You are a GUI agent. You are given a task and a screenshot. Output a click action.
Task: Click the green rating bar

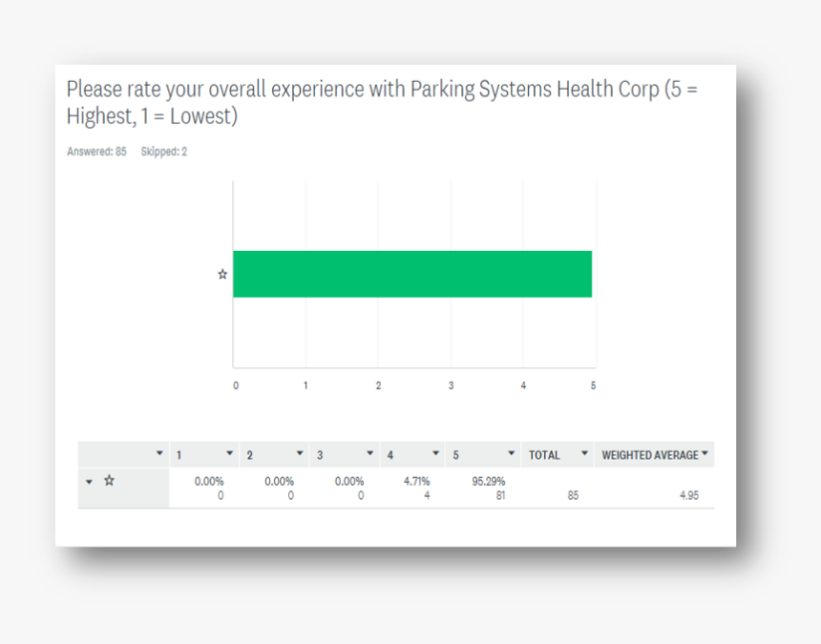pyautogui.click(x=412, y=274)
